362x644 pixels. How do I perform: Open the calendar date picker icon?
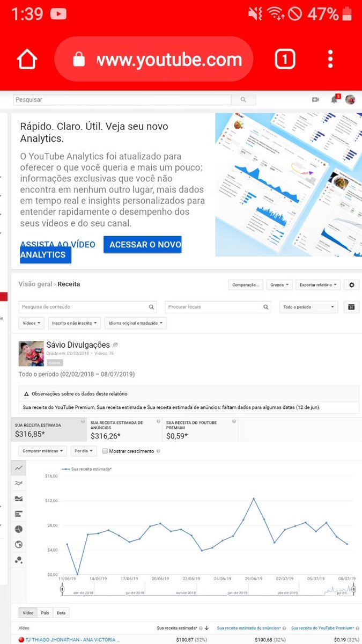[x=351, y=307]
